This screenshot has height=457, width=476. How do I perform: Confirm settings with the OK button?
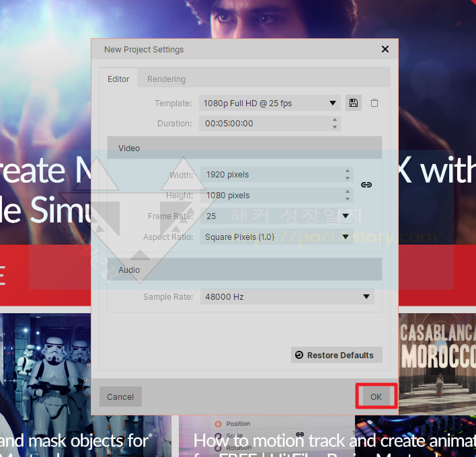tap(376, 397)
